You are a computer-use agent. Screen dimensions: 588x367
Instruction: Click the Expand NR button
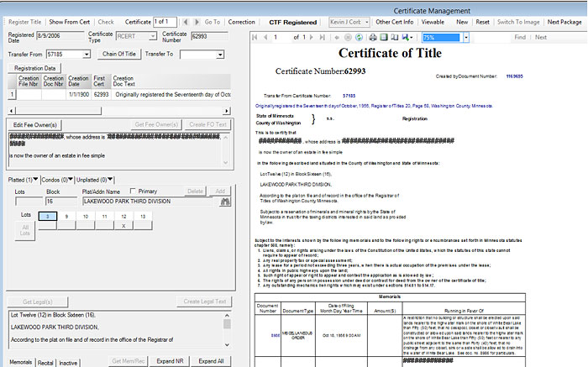click(170, 361)
